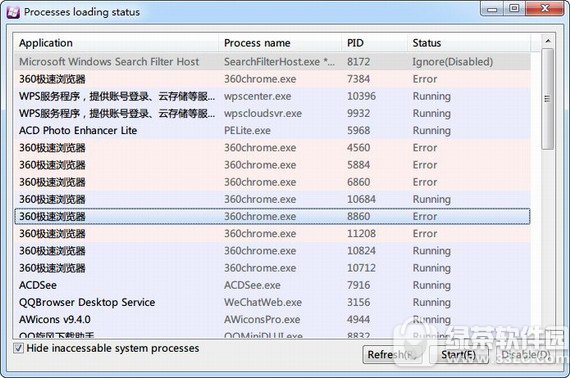Viewport: 570px width, 378px height.
Task: Select 360chrome.exe row with PID 8860
Action: 272,216
